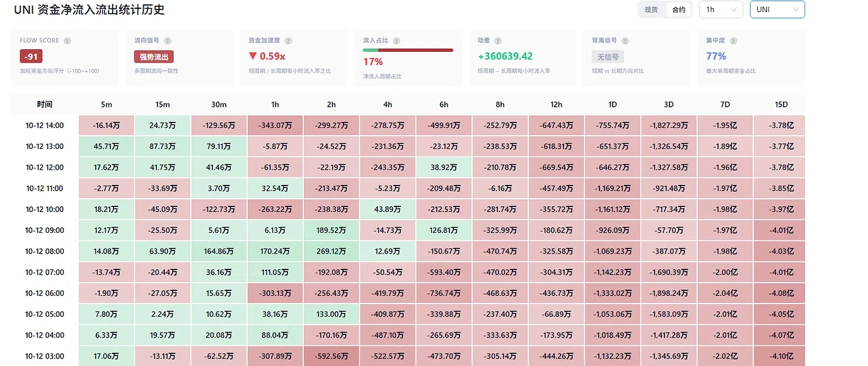Click the 87.73万 cell
Screen dimensions: 868x366
click(x=163, y=146)
